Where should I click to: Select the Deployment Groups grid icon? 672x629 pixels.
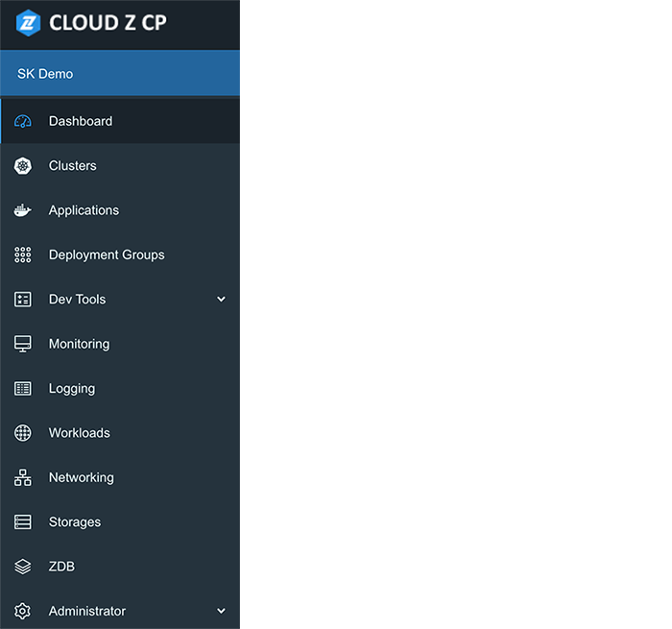point(23,254)
